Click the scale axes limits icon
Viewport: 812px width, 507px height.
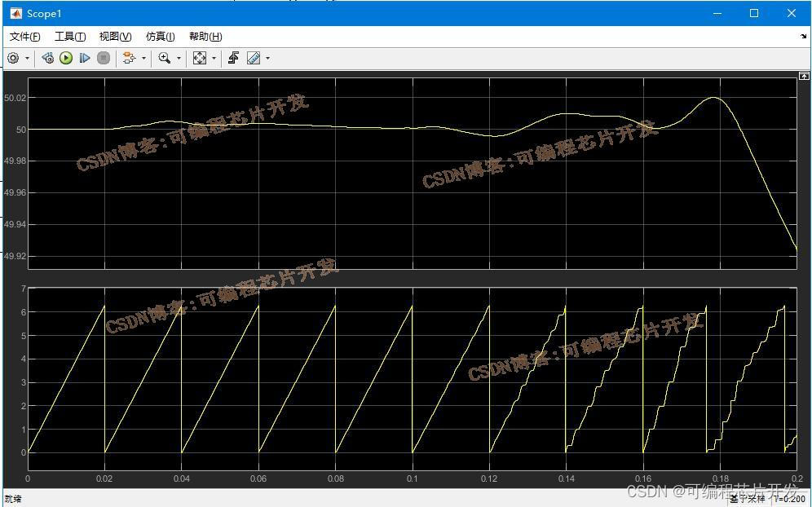[x=200, y=59]
